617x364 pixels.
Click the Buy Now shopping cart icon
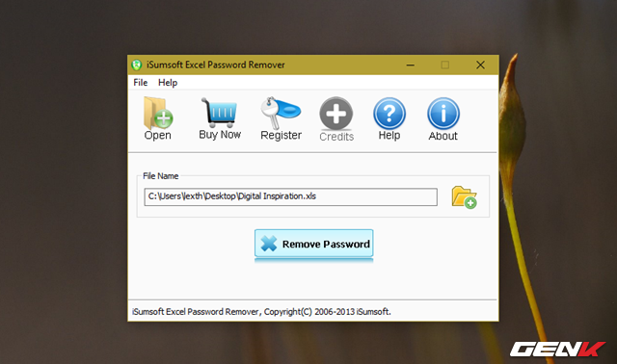[x=220, y=113]
